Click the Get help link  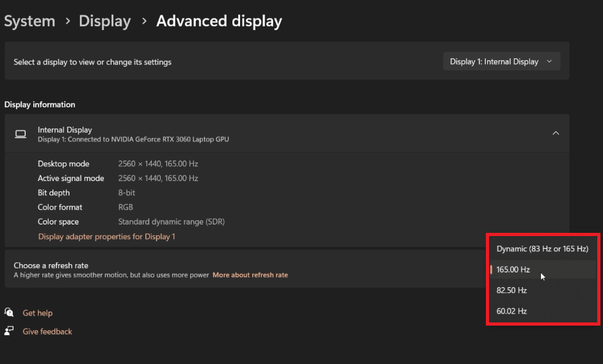pos(37,313)
